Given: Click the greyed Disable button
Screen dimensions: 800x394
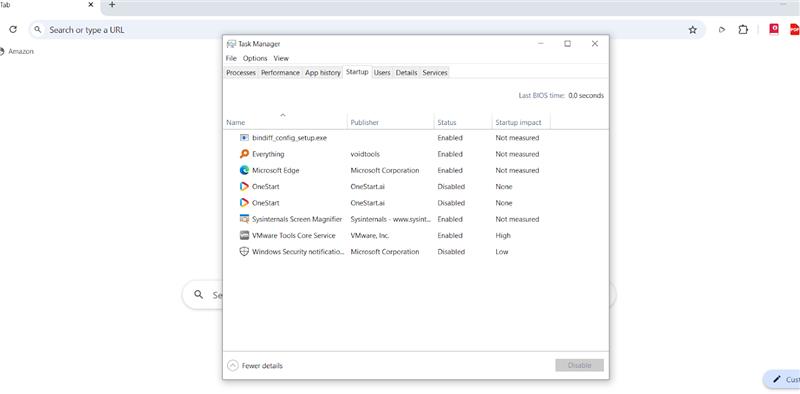Looking at the screenshot, I should pyautogui.click(x=579, y=365).
